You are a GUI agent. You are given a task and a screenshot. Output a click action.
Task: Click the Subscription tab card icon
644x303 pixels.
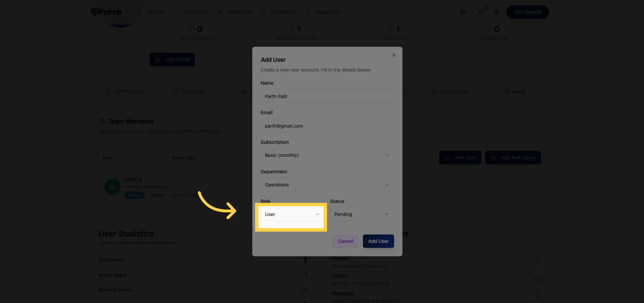click(434, 91)
